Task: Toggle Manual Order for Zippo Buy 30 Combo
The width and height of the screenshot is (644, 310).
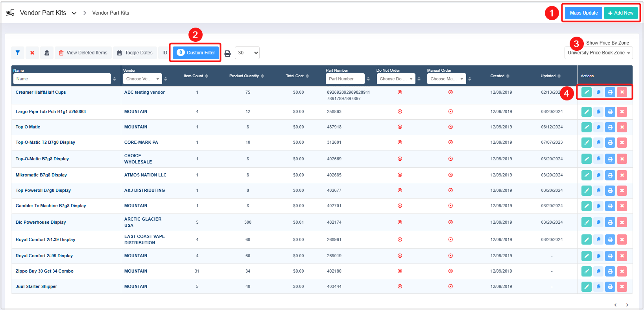Action: [450, 271]
